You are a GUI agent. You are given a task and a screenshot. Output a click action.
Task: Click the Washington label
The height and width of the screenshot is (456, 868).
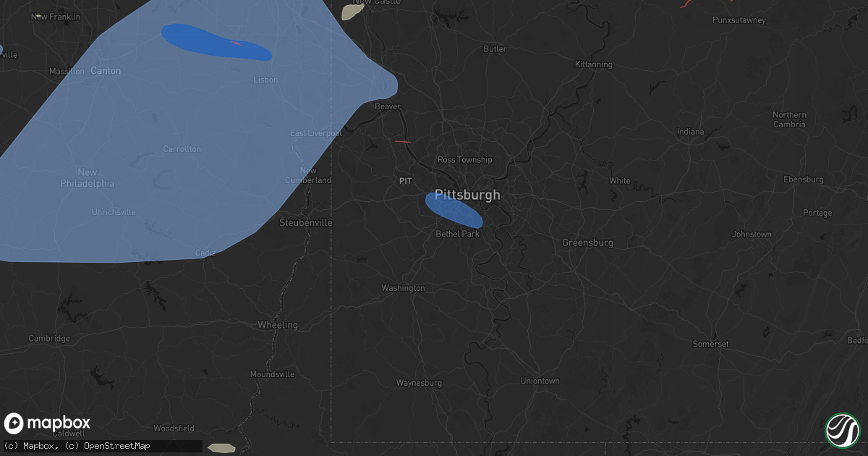click(404, 288)
